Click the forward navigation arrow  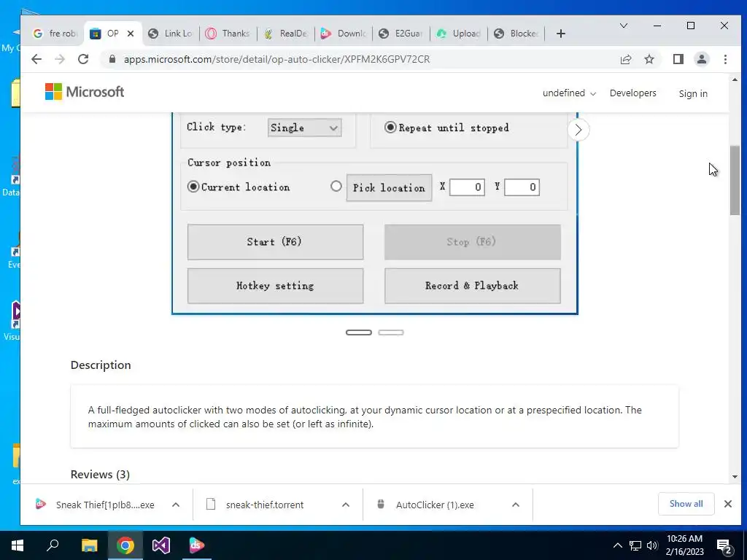(x=60, y=59)
